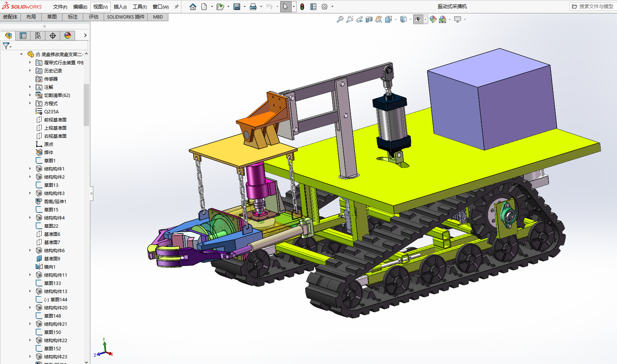Open dropdown arrow next to Options gear
The width and height of the screenshot is (617, 364).
pos(332,7)
